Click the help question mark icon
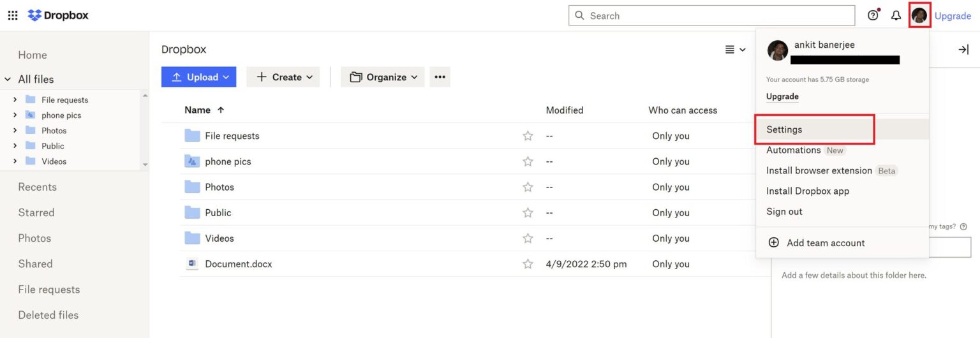Viewport: 980px width, 338px height. pos(873,15)
